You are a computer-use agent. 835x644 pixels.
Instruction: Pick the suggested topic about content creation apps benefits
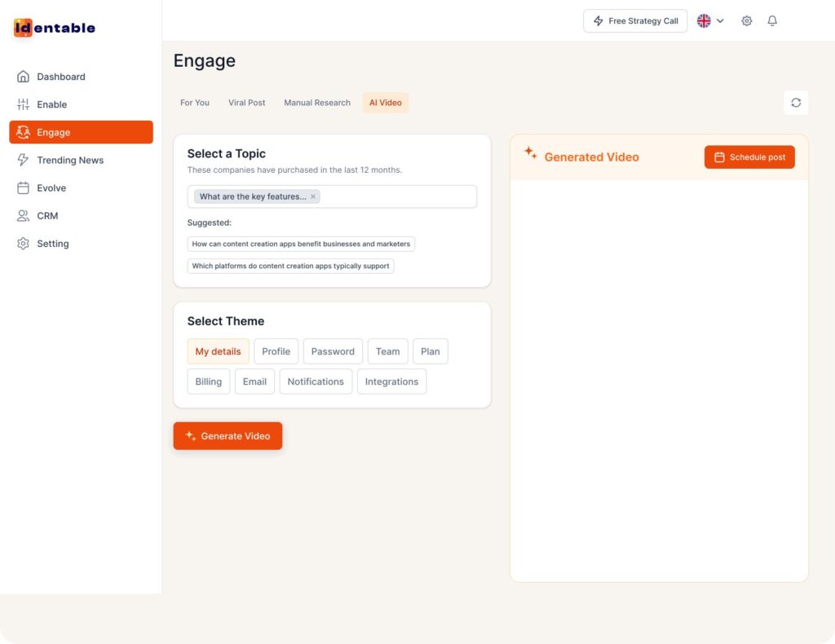click(303, 243)
